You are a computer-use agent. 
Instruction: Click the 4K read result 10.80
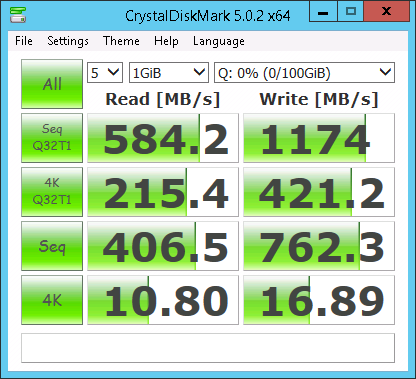(163, 300)
